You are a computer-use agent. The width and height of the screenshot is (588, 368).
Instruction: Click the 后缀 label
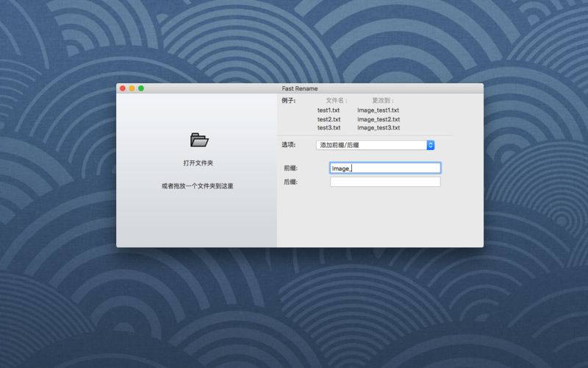[290, 182]
